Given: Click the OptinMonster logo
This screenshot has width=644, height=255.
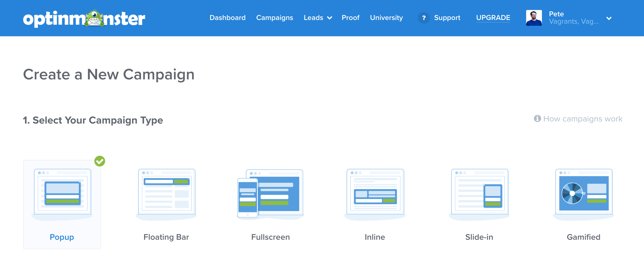Looking at the screenshot, I should click(x=84, y=18).
